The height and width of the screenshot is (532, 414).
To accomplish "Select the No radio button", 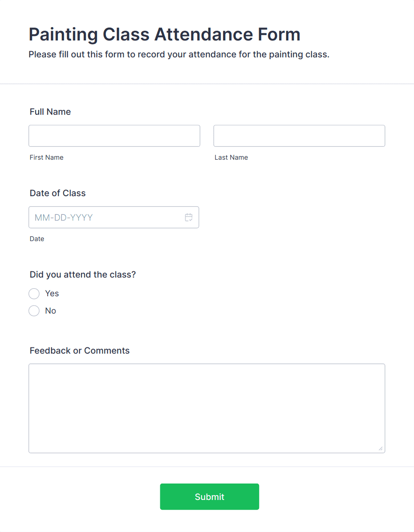I will click(x=34, y=311).
